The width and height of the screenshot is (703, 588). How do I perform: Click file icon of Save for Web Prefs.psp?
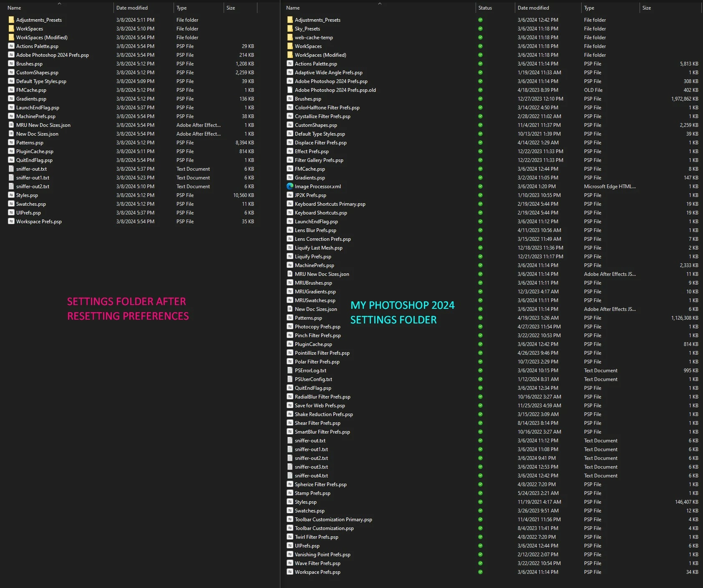tap(290, 406)
